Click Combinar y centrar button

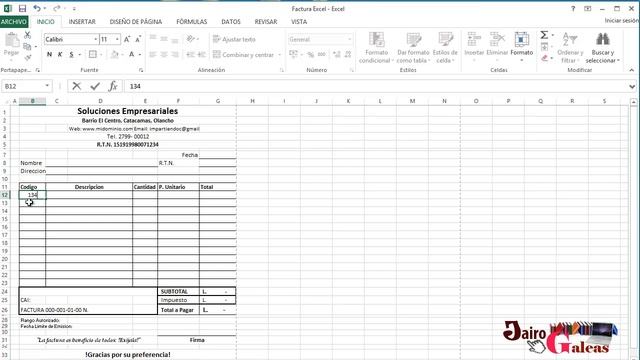[x=244, y=54]
